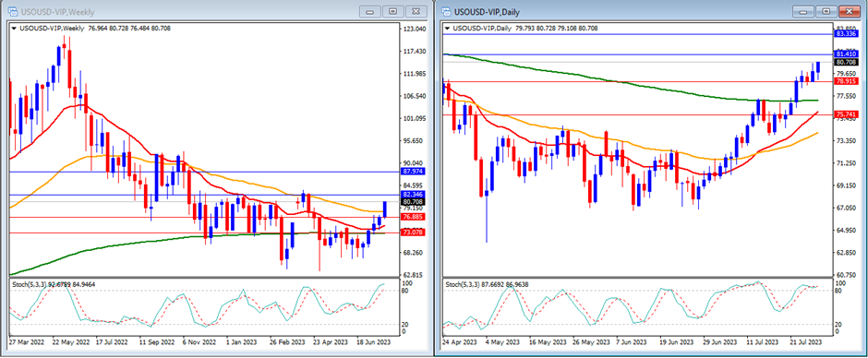Select the 81.410 blue price tag on Daily chart
Screen dimensions: 868x358
[847, 54]
